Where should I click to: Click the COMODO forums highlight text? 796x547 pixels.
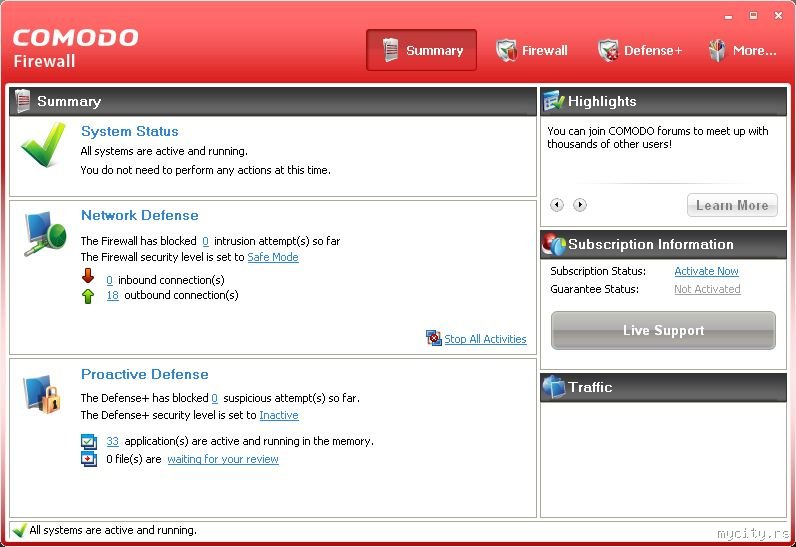tap(657, 138)
